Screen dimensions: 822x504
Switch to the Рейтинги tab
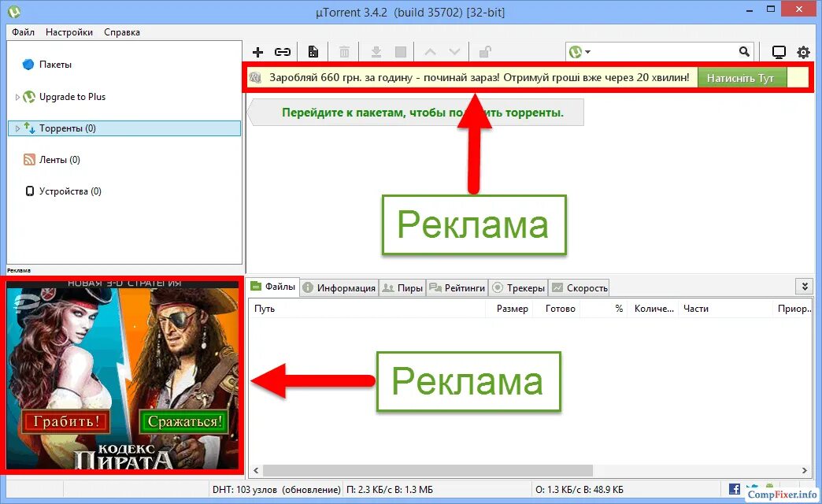[457, 288]
